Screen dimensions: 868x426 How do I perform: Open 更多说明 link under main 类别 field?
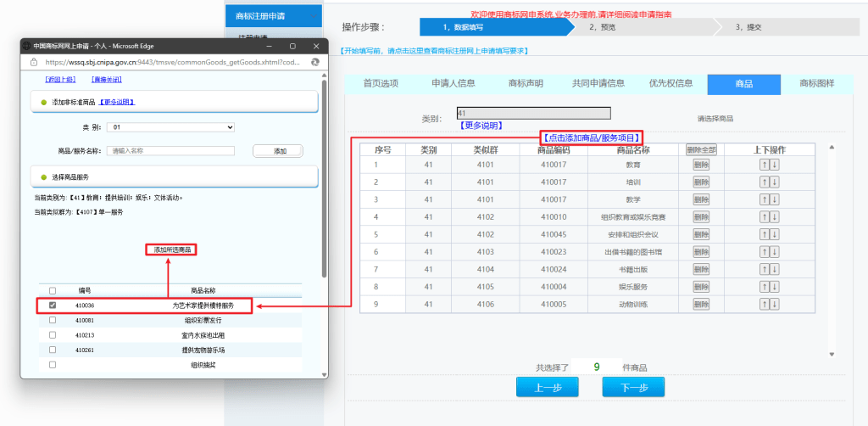(x=481, y=126)
